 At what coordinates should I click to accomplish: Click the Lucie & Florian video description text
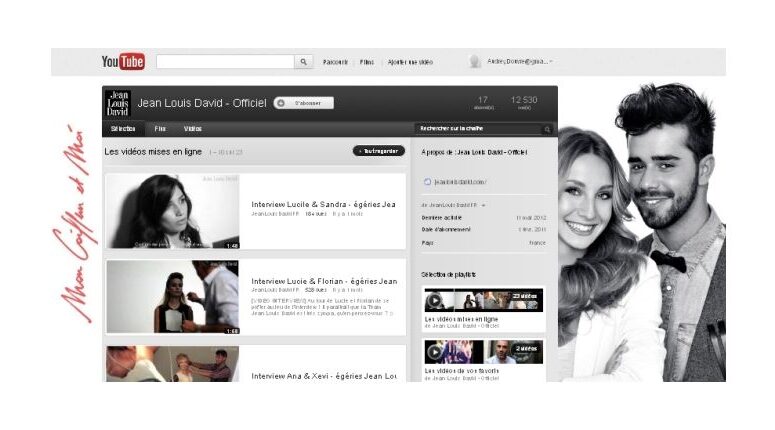point(322,307)
